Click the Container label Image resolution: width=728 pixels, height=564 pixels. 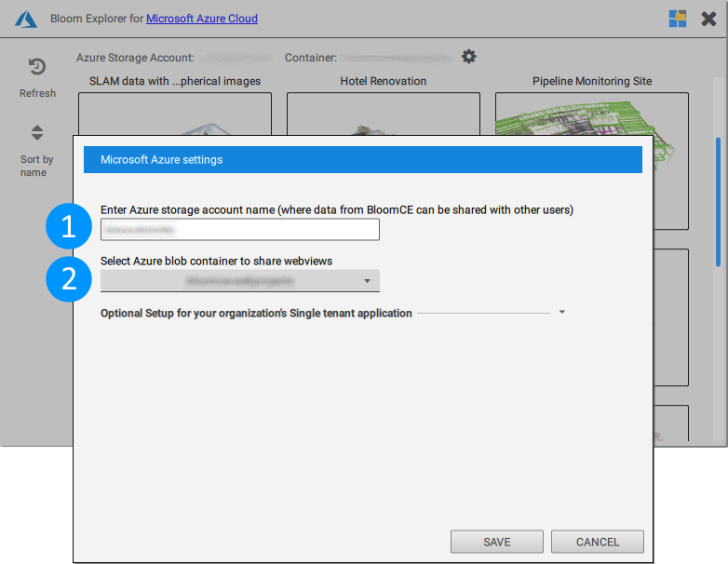[x=311, y=58]
